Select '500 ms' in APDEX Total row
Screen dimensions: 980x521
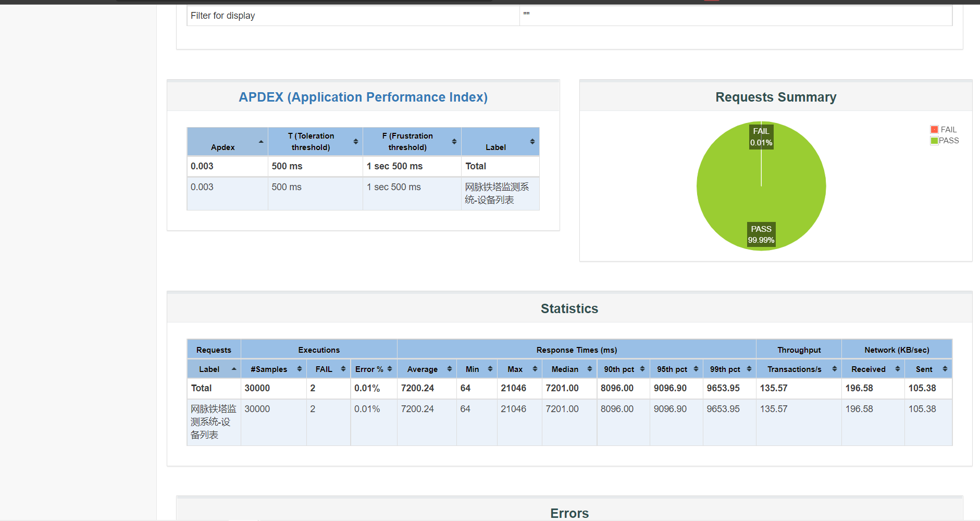[287, 166]
